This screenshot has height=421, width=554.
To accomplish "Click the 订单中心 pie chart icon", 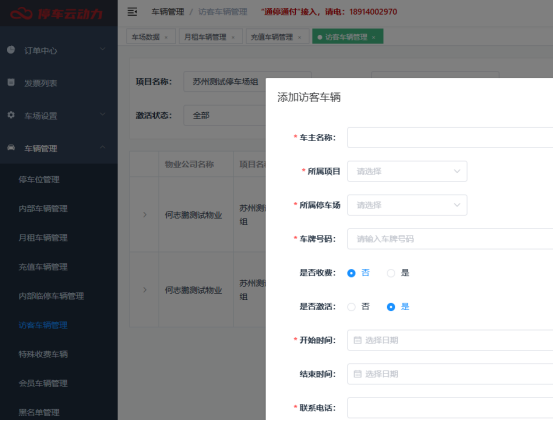I will click(x=11, y=50).
